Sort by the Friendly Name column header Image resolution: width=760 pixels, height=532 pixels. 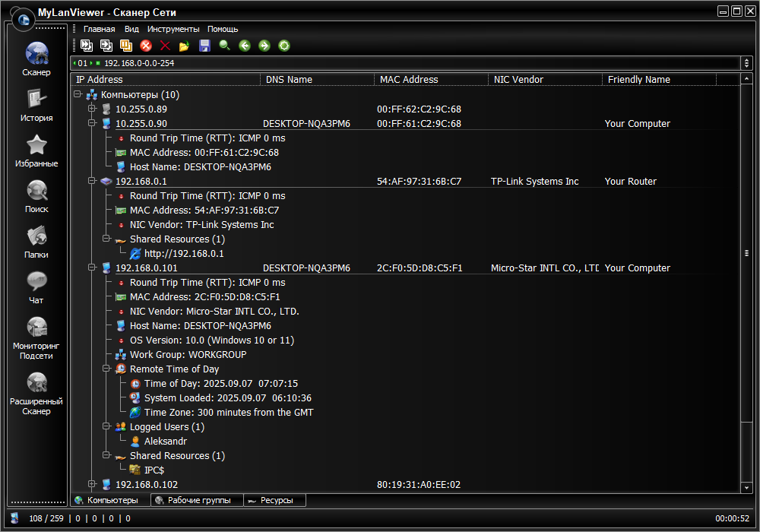(659, 80)
